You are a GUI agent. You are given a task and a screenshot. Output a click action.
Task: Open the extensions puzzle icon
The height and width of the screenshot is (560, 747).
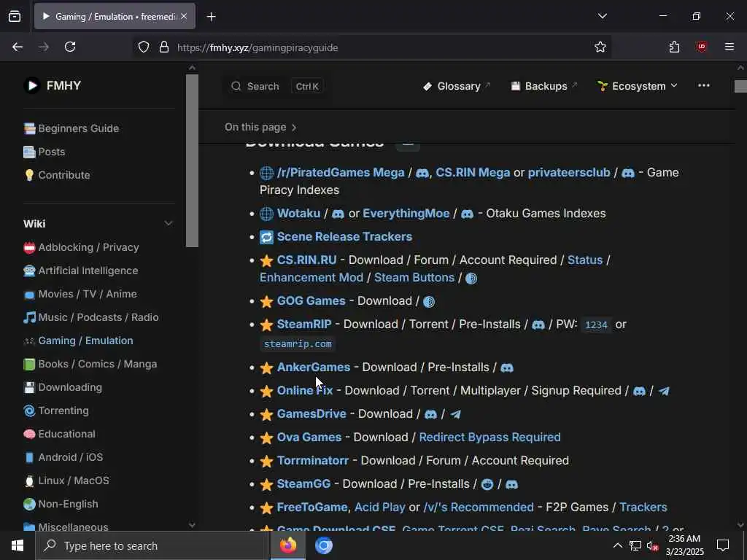[674, 47]
